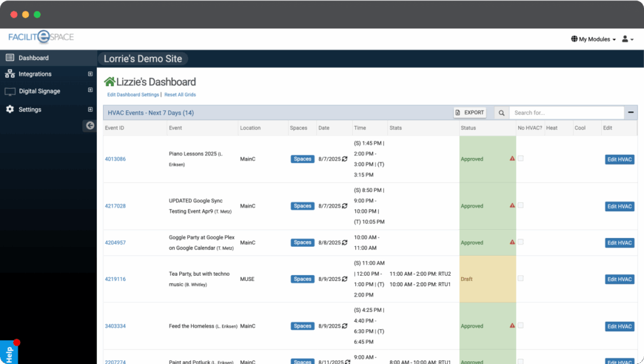Click the red warning icon for event 4013086
The height and width of the screenshot is (364, 644).
point(512,159)
